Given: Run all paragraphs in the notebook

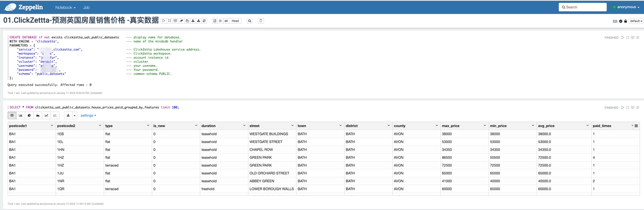Looking at the screenshot, I should [x=164, y=21].
